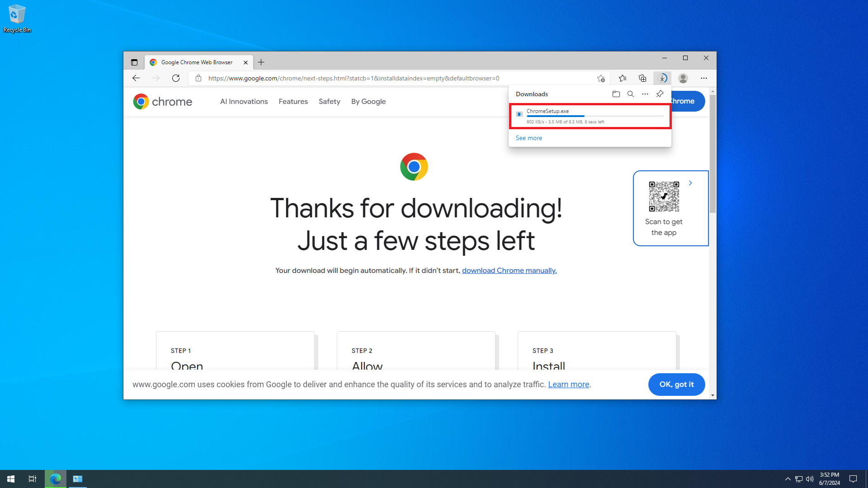Open the notification center
868x488 pixels.
[x=853, y=479]
